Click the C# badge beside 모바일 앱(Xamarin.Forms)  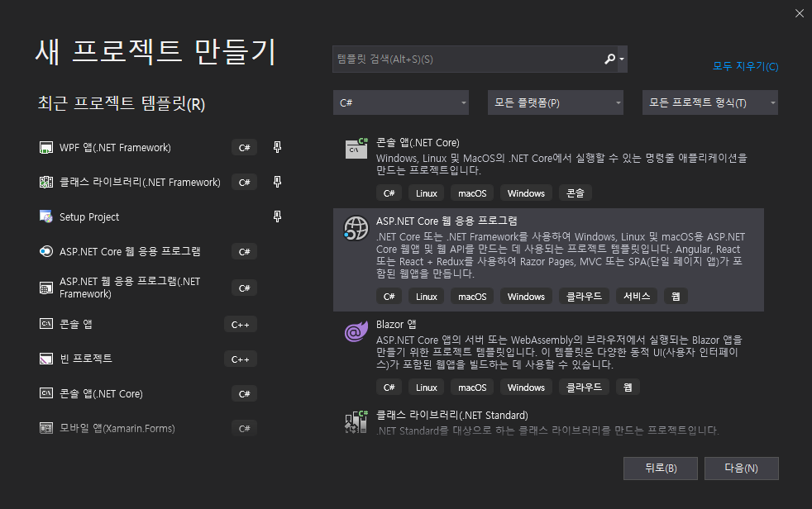(x=245, y=428)
